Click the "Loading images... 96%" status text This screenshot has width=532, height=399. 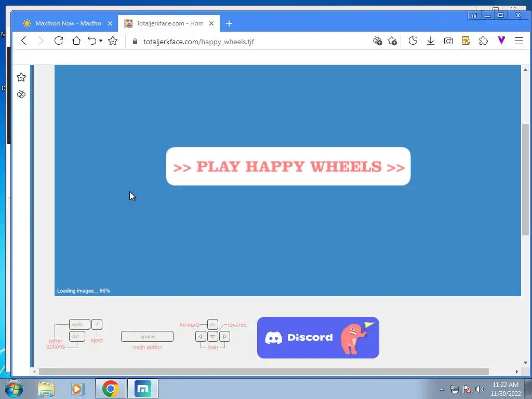point(84,291)
